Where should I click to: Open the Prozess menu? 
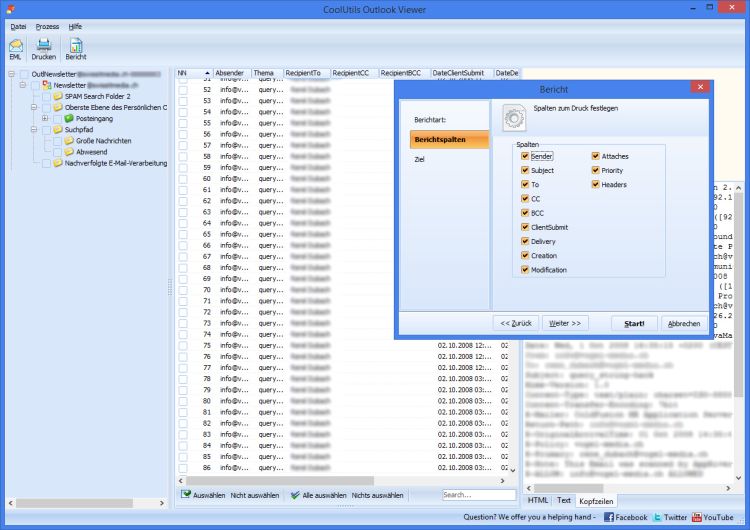tap(47, 26)
